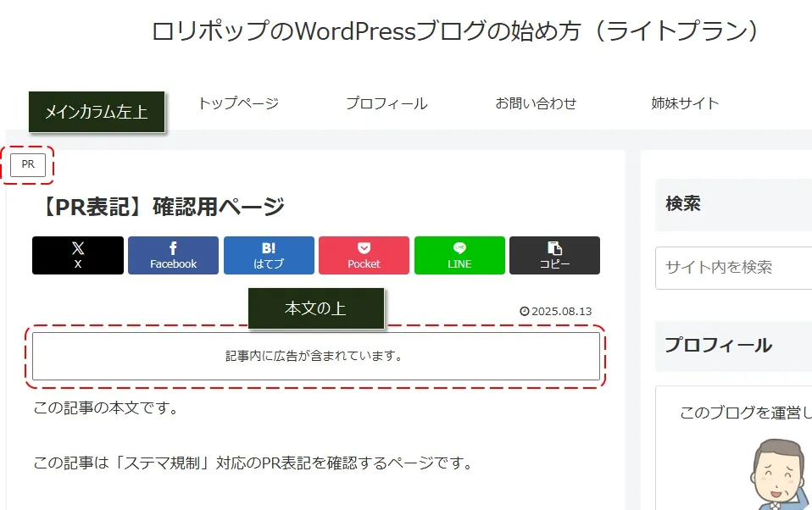Bookmark the page with はてブ

tap(269, 255)
